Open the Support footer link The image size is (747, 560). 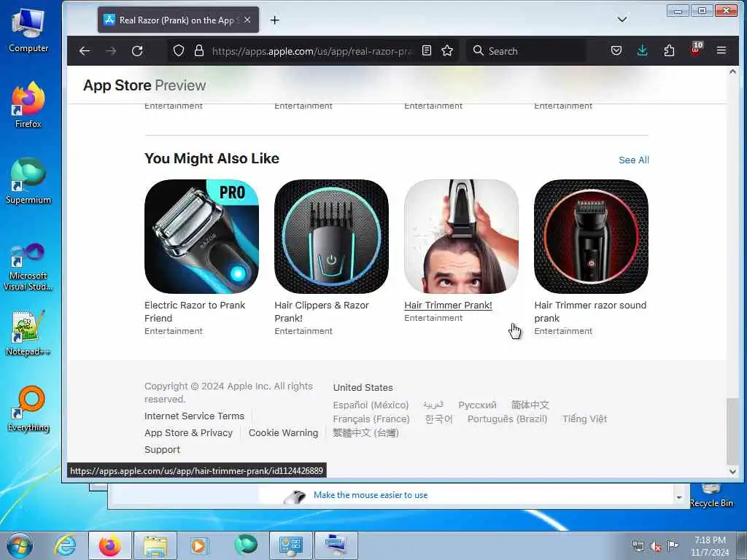(x=162, y=449)
